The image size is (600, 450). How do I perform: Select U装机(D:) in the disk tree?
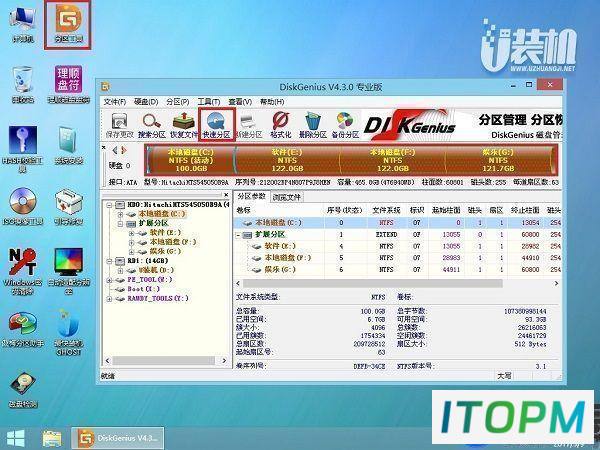click(156, 270)
